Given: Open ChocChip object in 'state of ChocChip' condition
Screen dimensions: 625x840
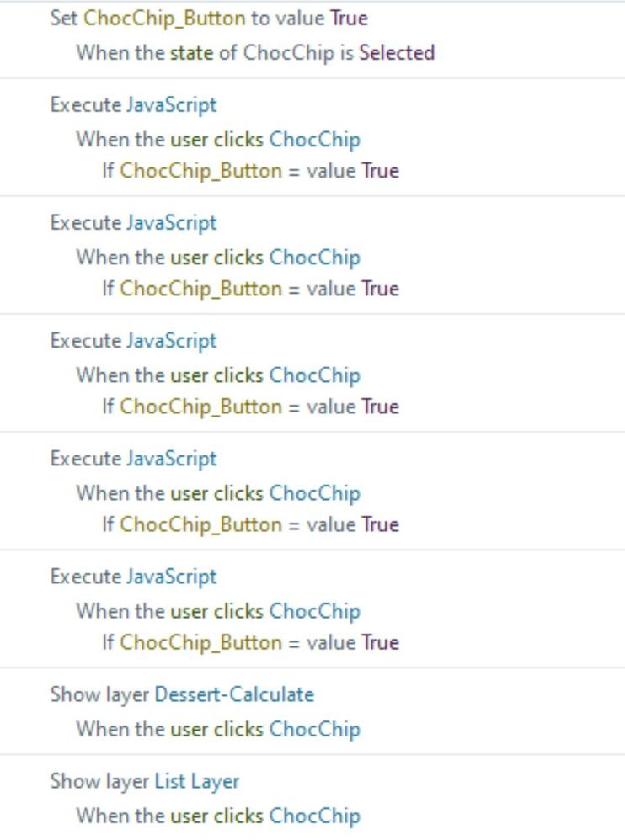Looking at the screenshot, I should tap(288, 53).
